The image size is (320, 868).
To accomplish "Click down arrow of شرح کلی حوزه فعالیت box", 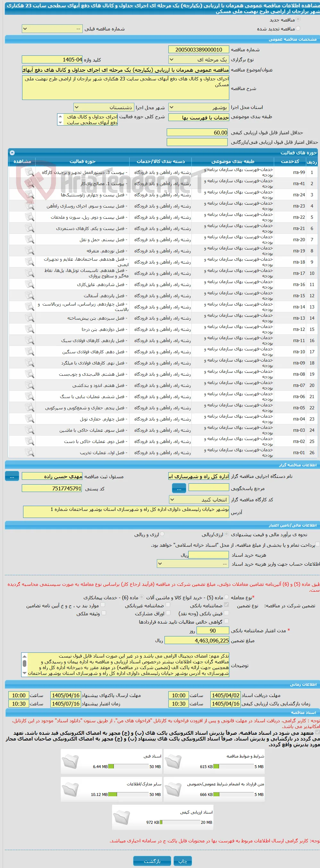I will click(60, 123).
